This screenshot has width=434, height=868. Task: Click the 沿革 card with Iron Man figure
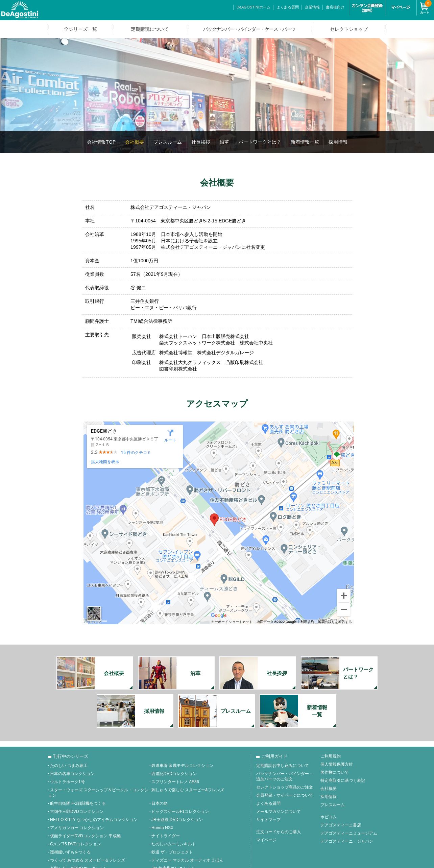pos(176,673)
